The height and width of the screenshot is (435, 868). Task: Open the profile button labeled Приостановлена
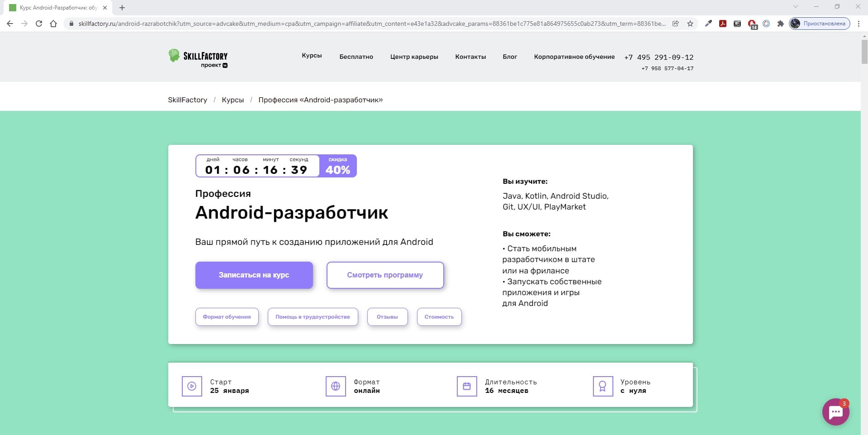pos(820,24)
